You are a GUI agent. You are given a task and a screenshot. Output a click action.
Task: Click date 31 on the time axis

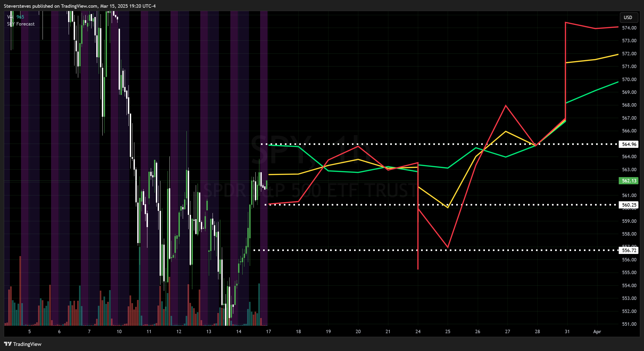point(567,331)
